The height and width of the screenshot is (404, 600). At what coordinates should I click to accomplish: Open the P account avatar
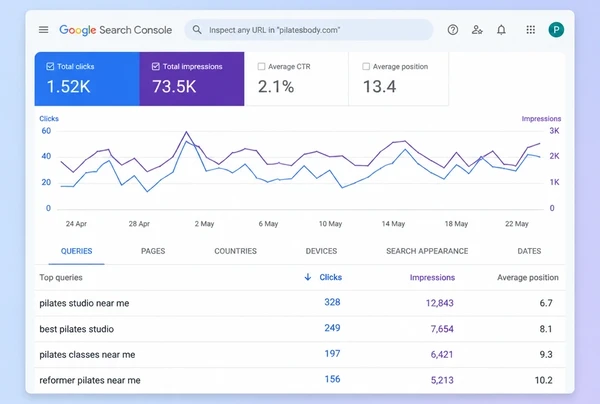(556, 29)
